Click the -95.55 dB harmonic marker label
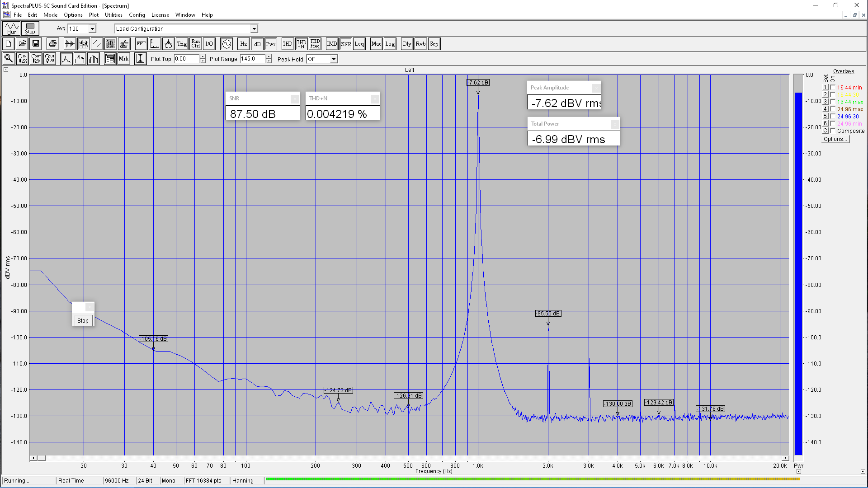The width and height of the screenshot is (868, 488). [548, 314]
